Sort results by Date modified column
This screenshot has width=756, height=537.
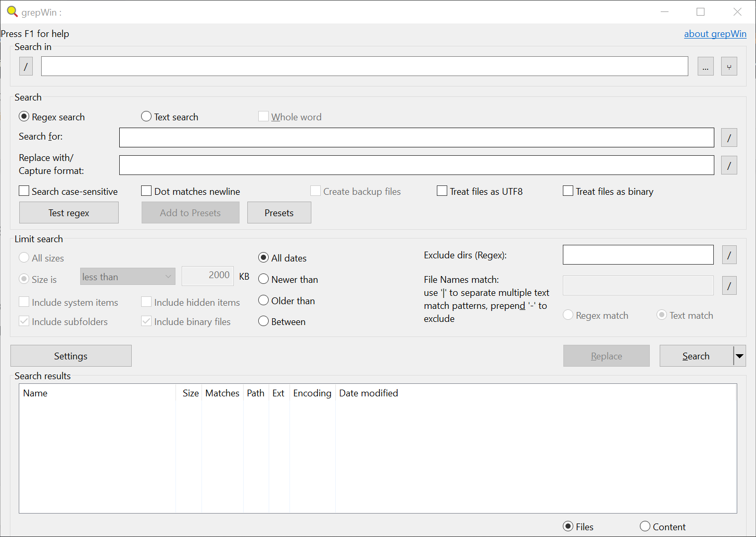pyautogui.click(x=368, y=393)
